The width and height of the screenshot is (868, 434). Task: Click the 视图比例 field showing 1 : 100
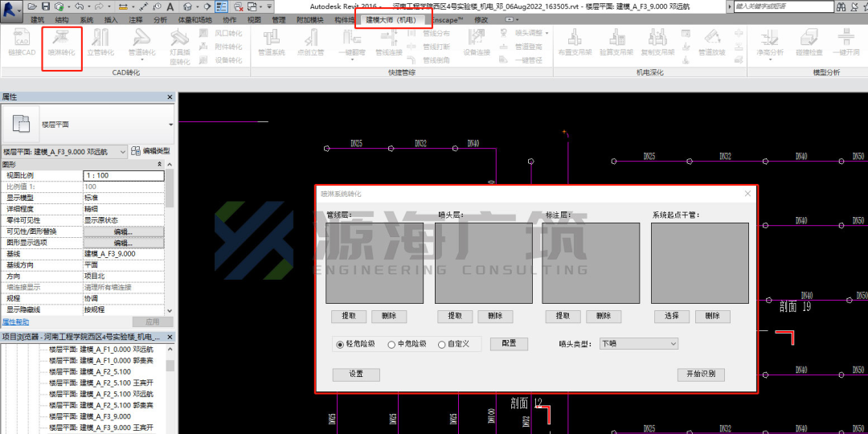(x=124, y=175)
